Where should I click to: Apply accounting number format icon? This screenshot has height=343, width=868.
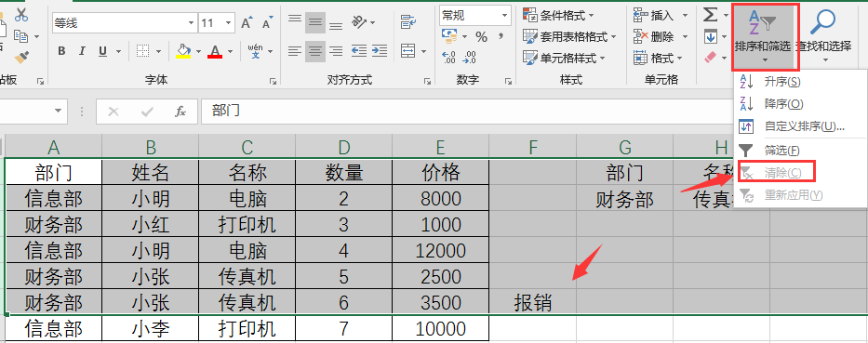tap(449, 37)
